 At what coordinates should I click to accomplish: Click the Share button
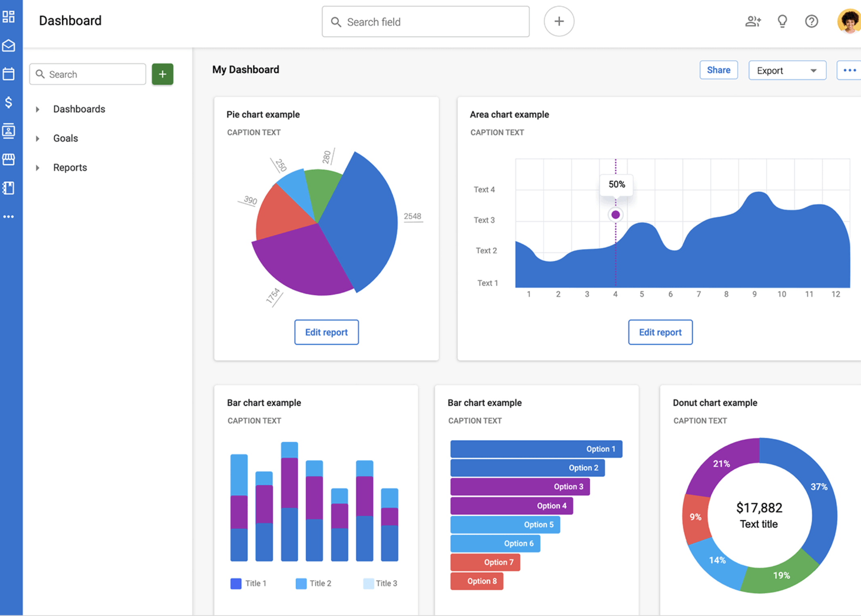coord(718,70)
